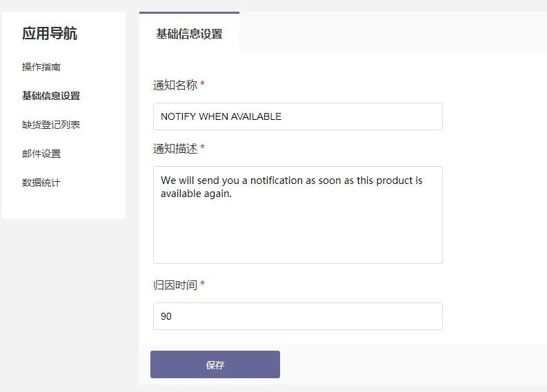Place cursor after 'available again.' text

point(233,194)
